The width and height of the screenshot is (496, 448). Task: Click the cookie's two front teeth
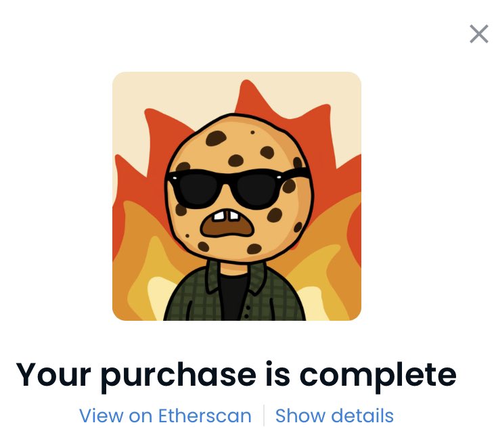(x=226, y=216)
